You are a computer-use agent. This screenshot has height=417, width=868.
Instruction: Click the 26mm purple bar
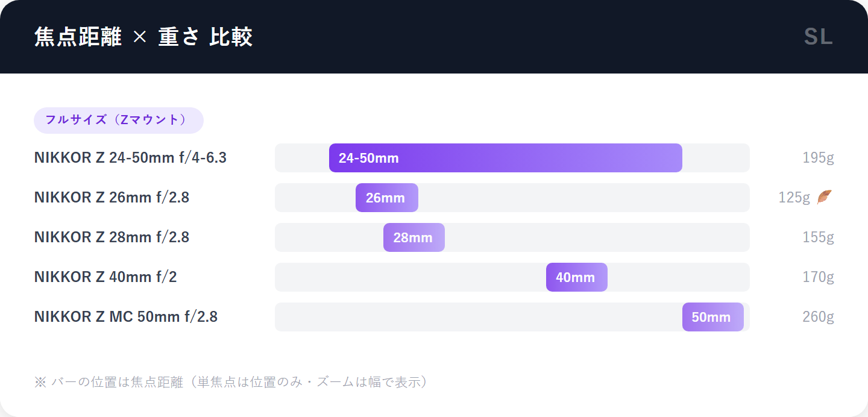(x=387, y=198)
